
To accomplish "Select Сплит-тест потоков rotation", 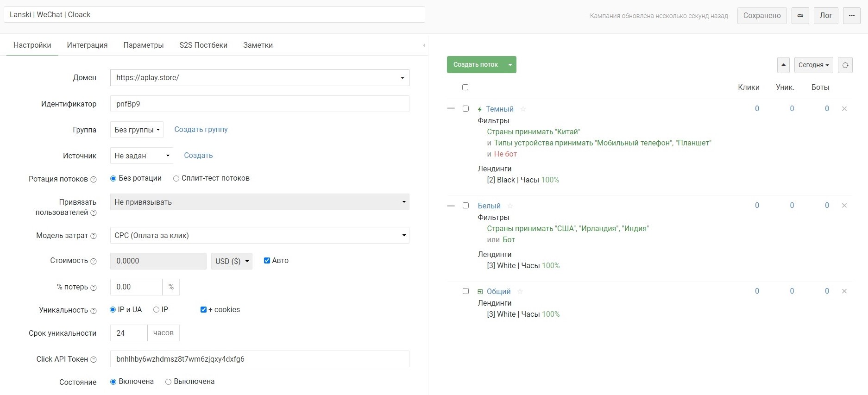I will point(176,179).
